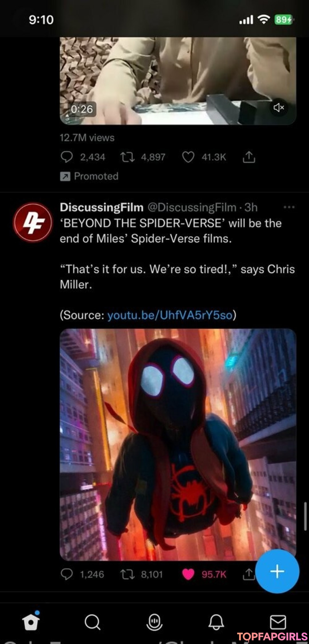
Task: View the Miles Morales image
Action: click(x=178, y=445)
